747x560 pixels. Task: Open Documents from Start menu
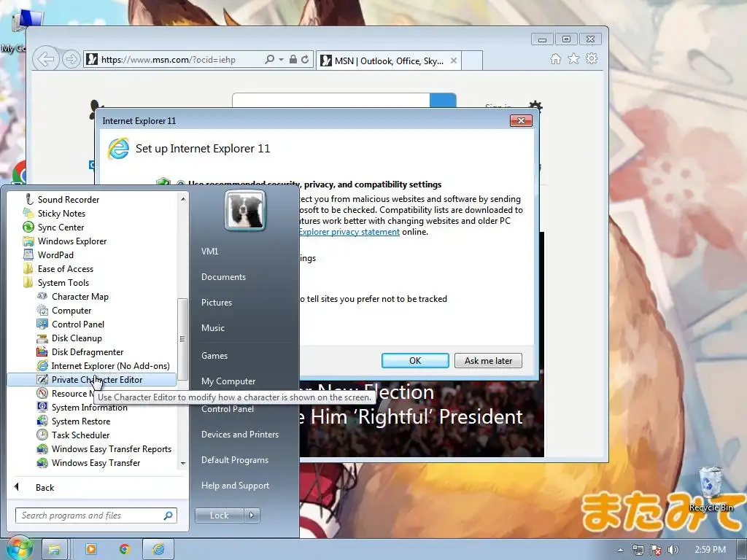click(x=223, y=277)
